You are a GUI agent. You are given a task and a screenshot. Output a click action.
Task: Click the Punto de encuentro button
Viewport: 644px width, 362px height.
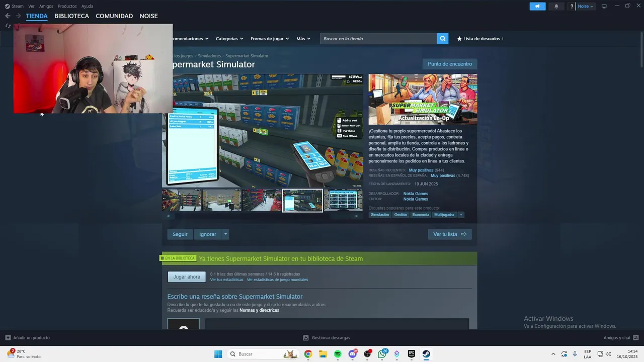coord(450,64)
